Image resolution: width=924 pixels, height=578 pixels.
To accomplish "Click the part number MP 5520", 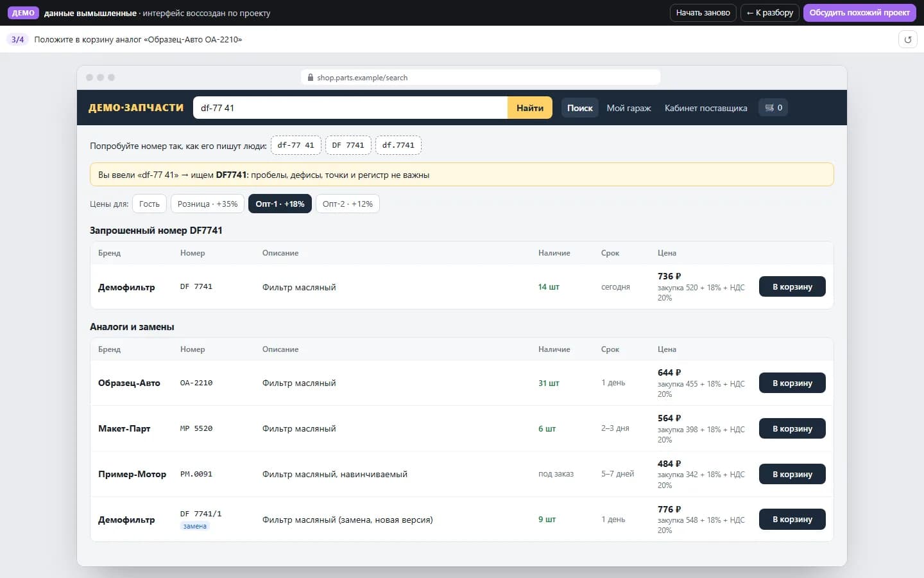I will click(x=196, y=428).
